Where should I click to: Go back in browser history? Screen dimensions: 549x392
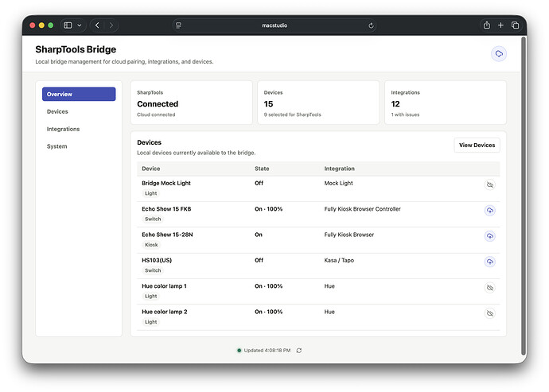tap(97, 25)
